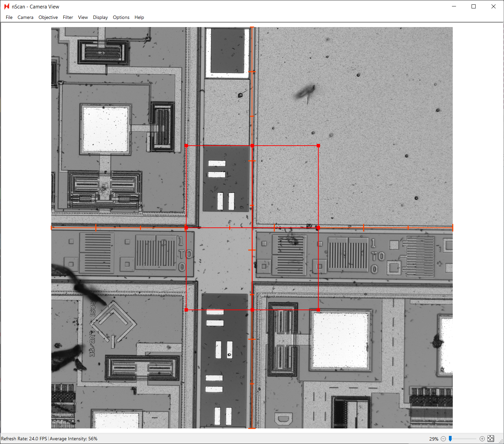This screenshot has height=444, width=504.
Task: Minimize the nScan window
Action: (453, 6)
